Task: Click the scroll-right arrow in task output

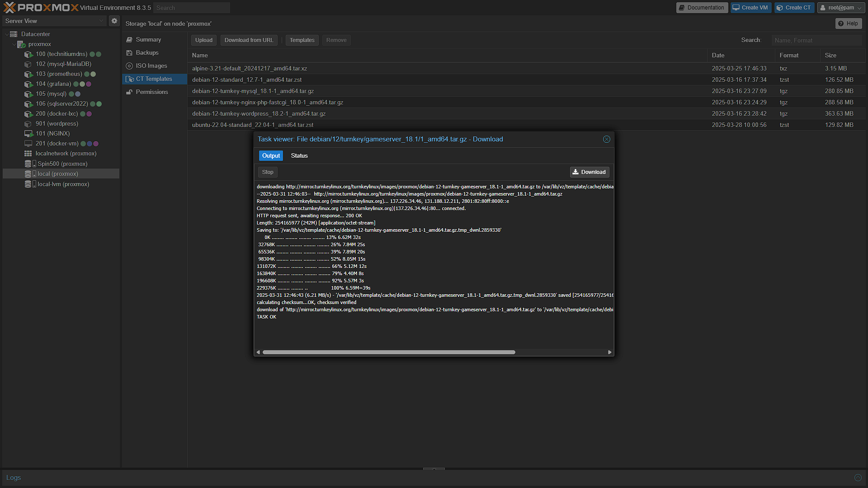Action: [609, 352]
